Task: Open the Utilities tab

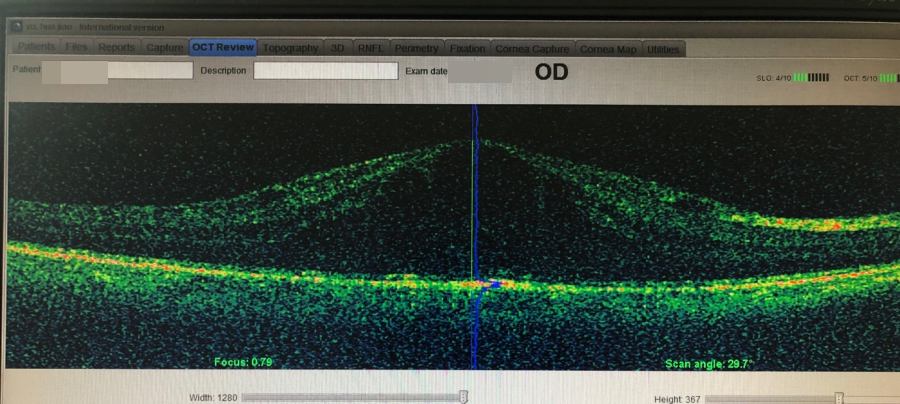Action: tap(662, 47)
